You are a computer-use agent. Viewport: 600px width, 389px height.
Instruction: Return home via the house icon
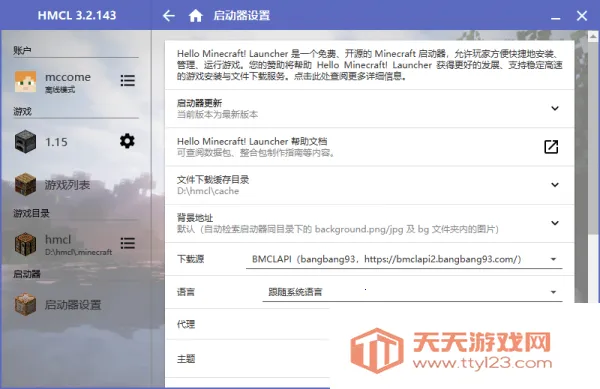click(x=196, y=16)
